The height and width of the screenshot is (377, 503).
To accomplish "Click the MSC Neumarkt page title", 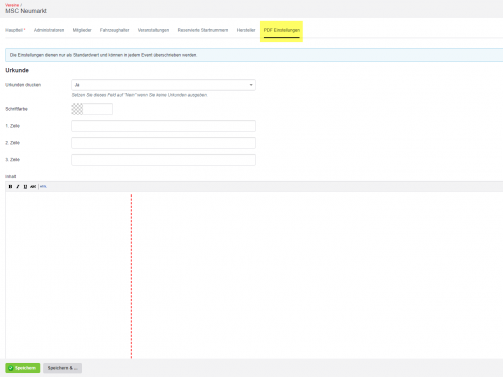I will [26, 11].
